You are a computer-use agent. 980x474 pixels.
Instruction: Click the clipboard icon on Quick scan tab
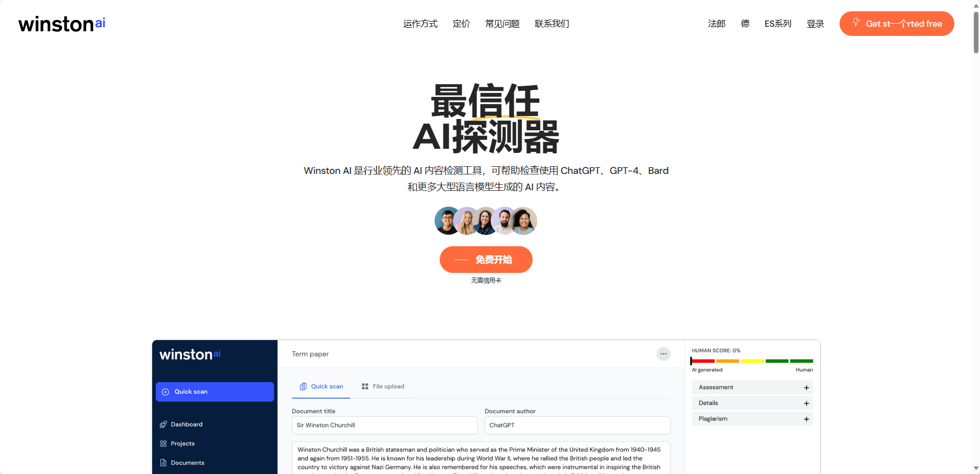[303, 386]
